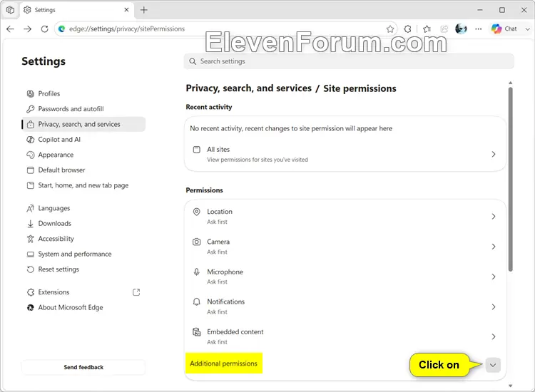Screen dimensions: 535x392
Task: Click the favorite star in address bar
Action: pos(390,29)
